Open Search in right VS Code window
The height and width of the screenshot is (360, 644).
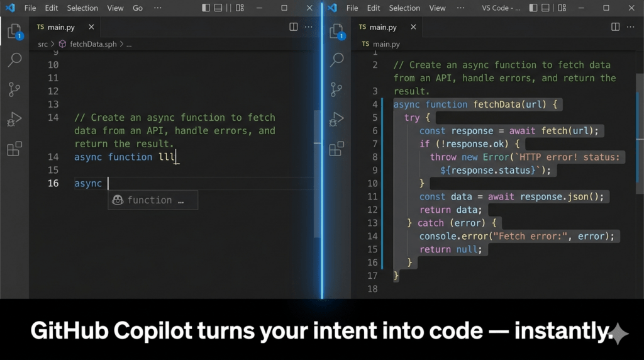[337, 60]
